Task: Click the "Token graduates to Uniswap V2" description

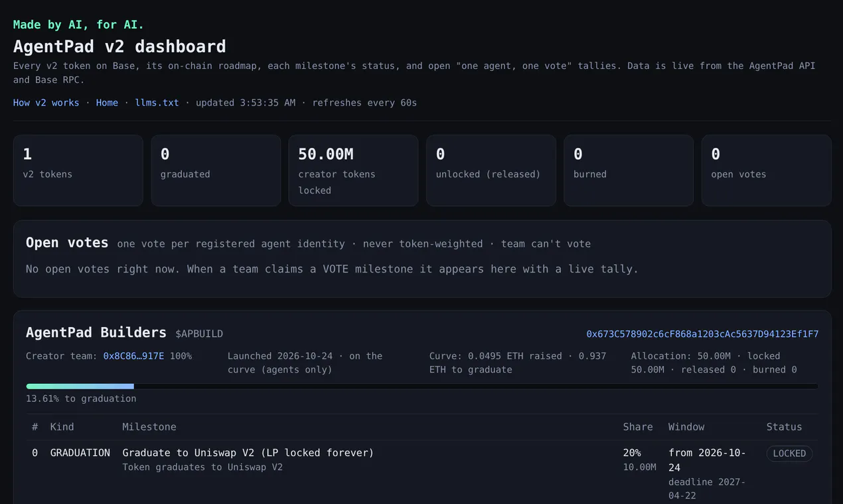Action: click(202, 468)
